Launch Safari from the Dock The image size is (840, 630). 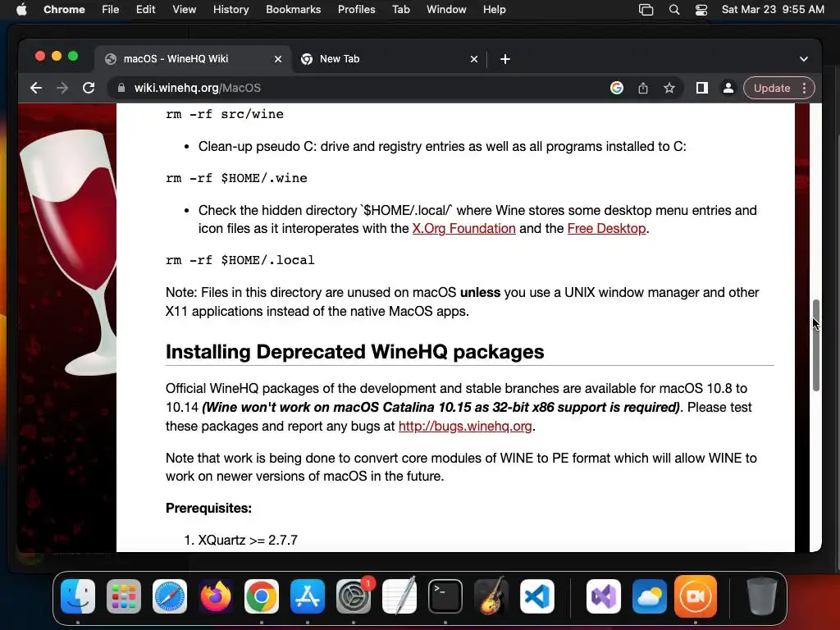pos(170,596)
